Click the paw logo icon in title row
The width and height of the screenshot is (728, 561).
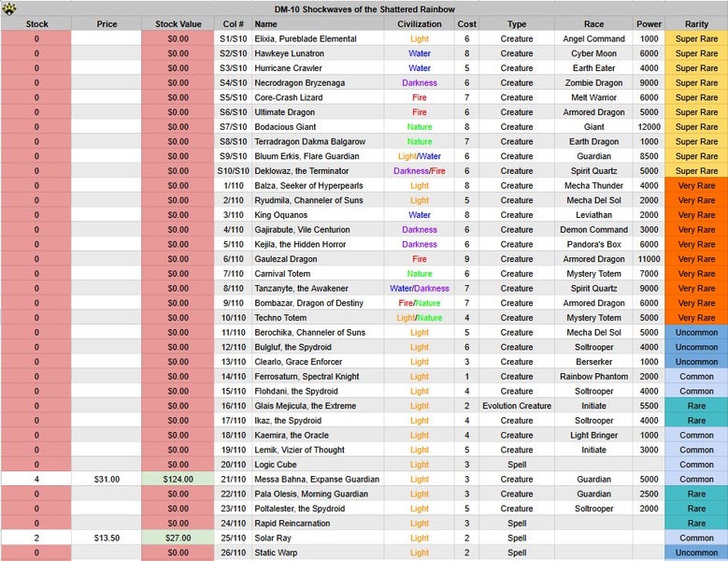(x=8, y=8)
